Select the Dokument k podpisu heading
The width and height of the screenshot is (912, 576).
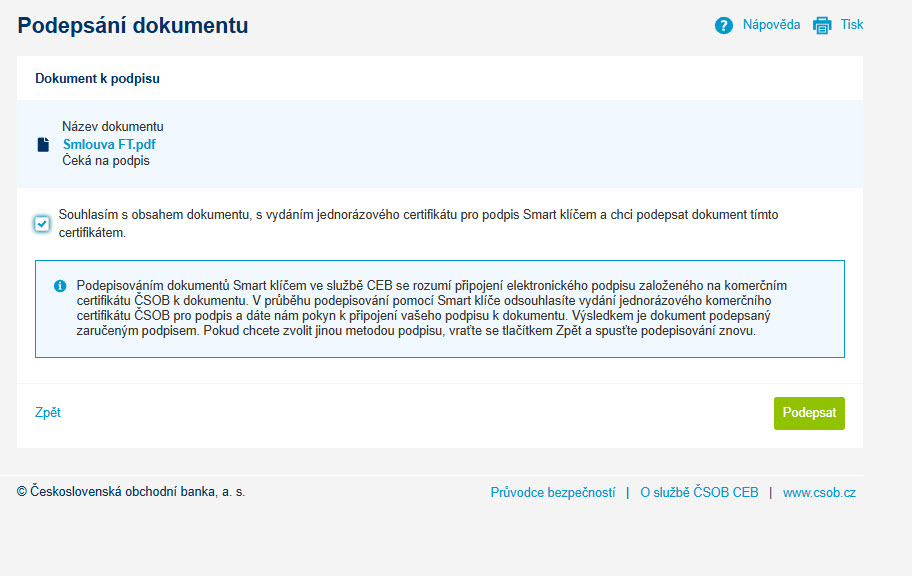pyautogui.click(x=97, y=79)
